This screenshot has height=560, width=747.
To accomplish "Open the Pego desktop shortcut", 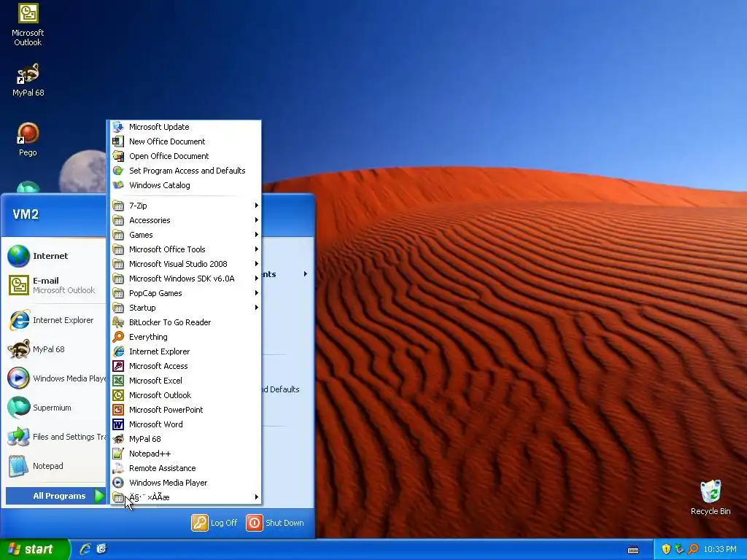I will (28, 139).
